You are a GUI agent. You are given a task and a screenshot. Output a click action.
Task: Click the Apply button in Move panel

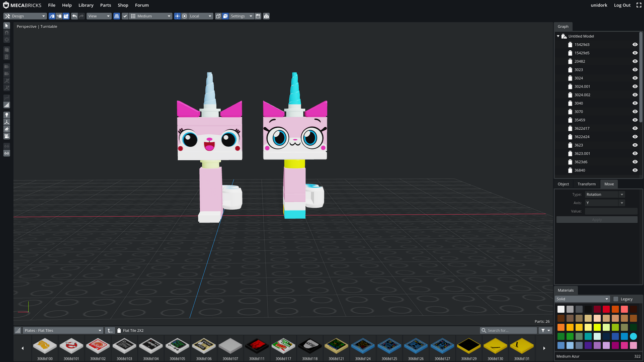(597, 220)
